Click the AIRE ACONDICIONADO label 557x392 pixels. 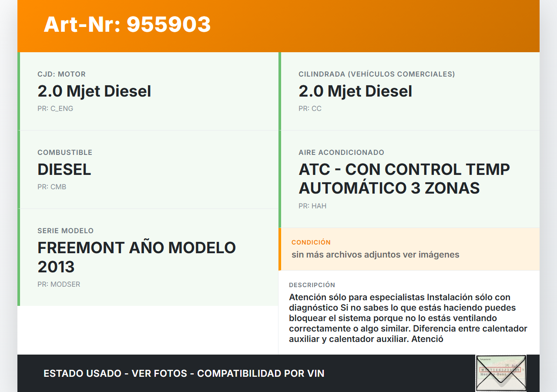[x=341, y=153]
